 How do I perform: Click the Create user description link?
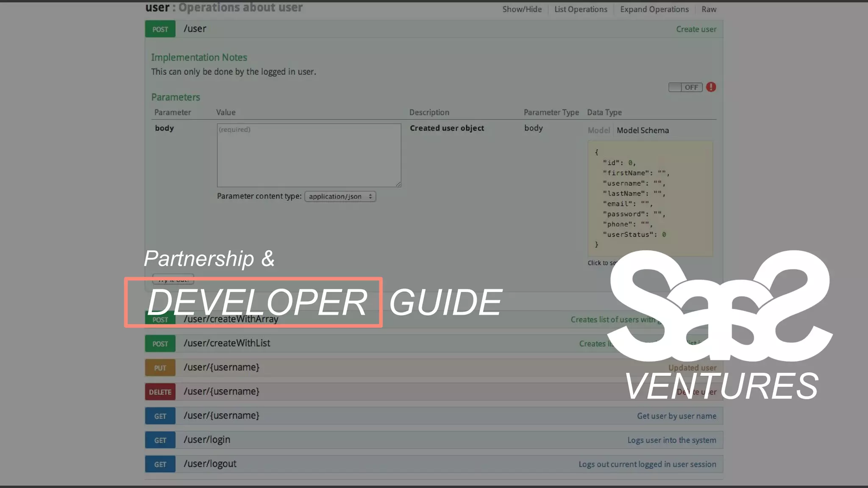click(696, 29)
